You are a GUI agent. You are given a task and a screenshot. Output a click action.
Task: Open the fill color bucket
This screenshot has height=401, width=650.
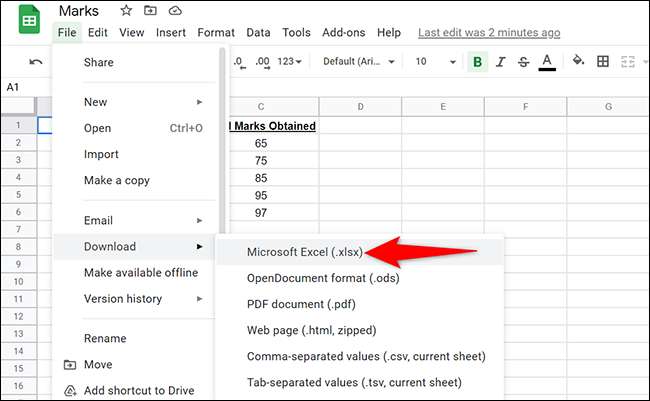(x=578, y=61)
